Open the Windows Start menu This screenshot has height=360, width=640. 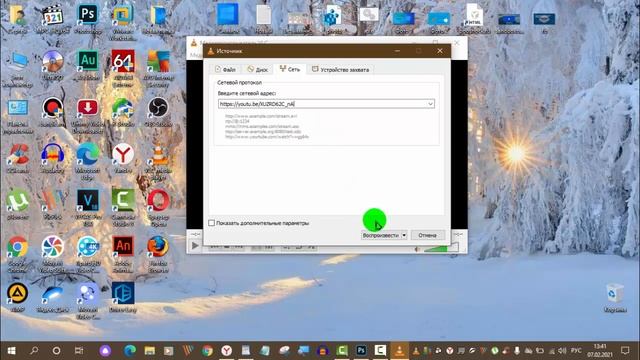click(x=11, y=351)
